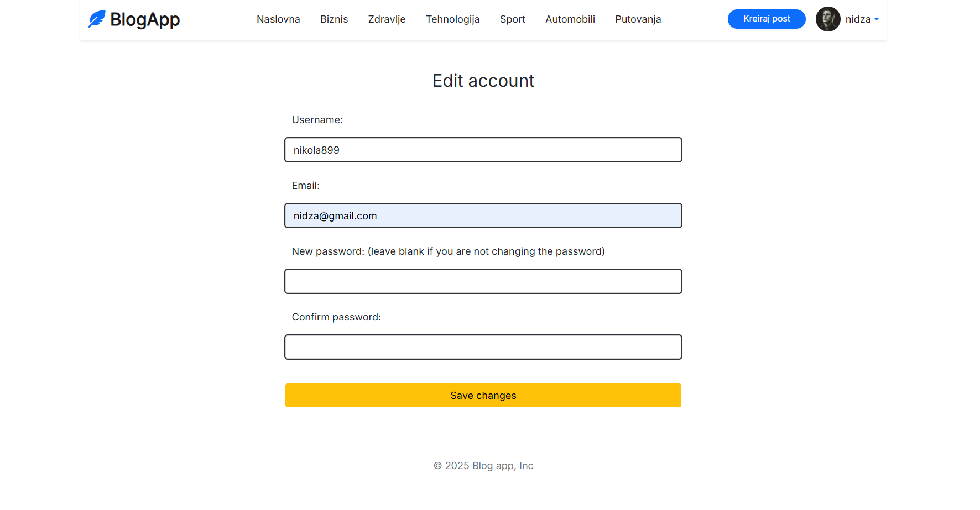980x510 pixels.
Task: Click the New password input box
Action: point(483,281)
